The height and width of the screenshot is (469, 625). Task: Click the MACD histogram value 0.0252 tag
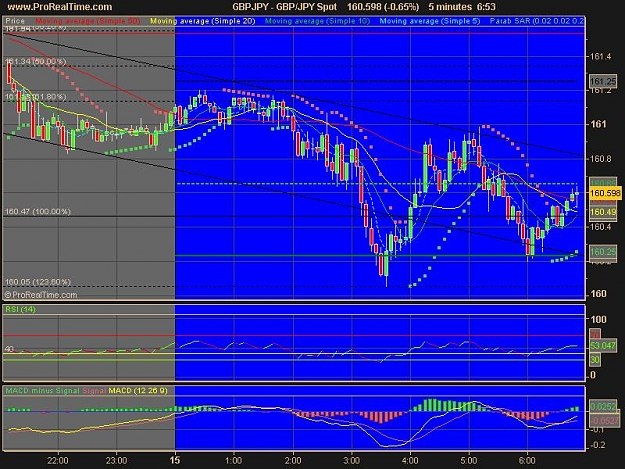pos(604,406)
